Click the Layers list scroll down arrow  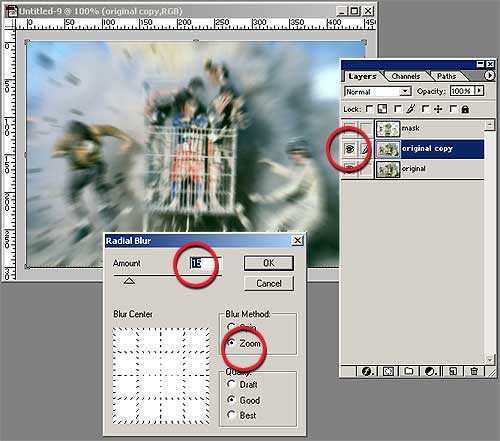pyautogui.click(x=489, y=359)
